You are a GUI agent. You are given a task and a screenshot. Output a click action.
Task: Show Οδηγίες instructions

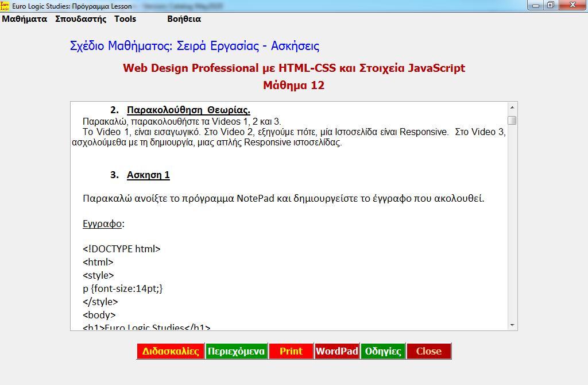(383, 351)
